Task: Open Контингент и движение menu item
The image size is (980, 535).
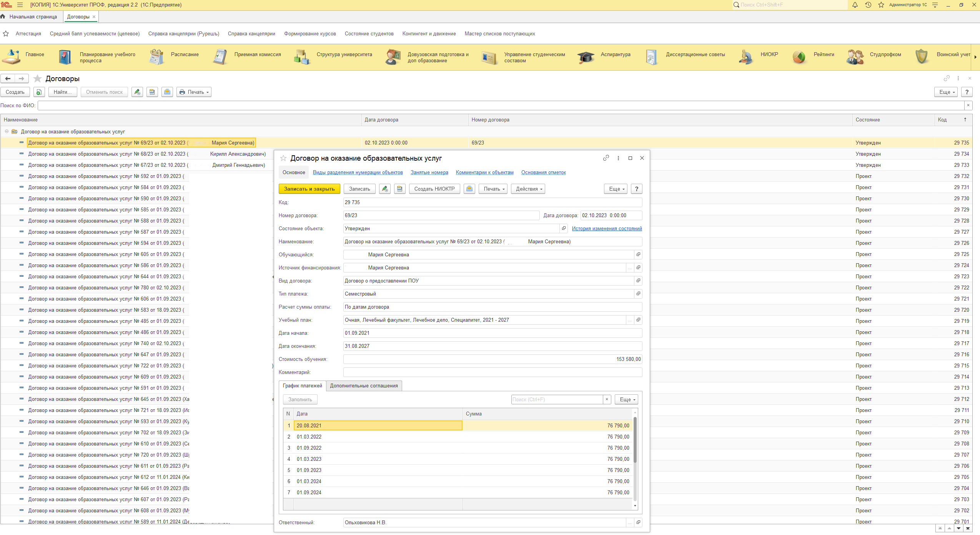Action: pos(429,33)
